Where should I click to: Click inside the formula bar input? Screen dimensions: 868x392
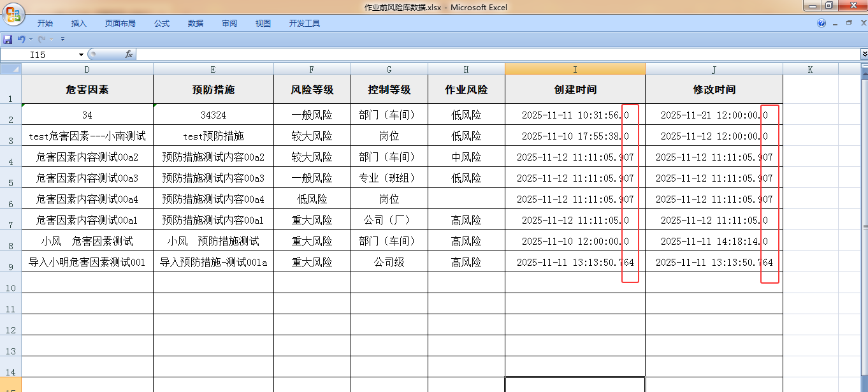497,55
